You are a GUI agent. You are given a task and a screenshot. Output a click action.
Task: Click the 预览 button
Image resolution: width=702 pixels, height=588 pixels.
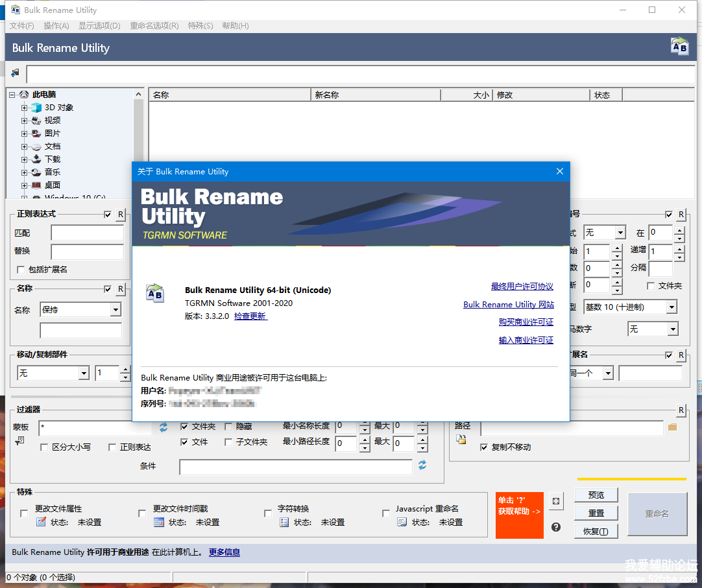tap(596, 495)
